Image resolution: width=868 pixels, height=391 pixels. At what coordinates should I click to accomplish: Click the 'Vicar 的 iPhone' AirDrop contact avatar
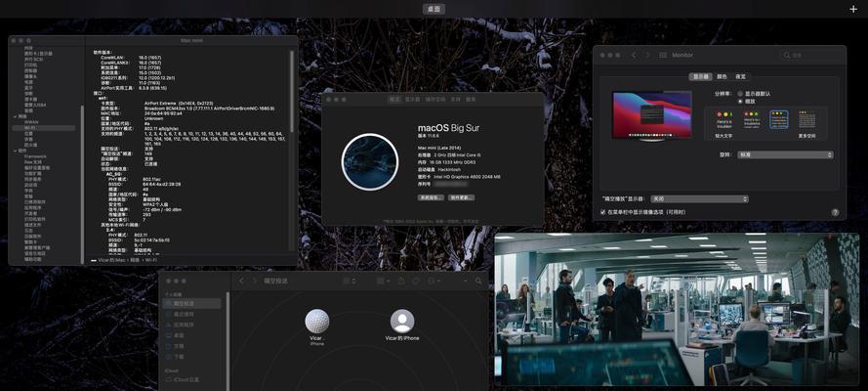coord(402,322)
